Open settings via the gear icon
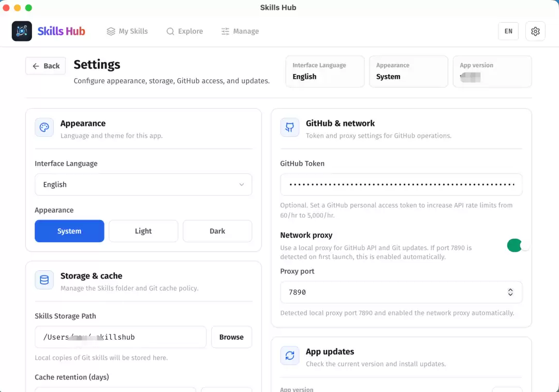The height and width of the screenshot is (392, 559). click(x=535, y=31)
